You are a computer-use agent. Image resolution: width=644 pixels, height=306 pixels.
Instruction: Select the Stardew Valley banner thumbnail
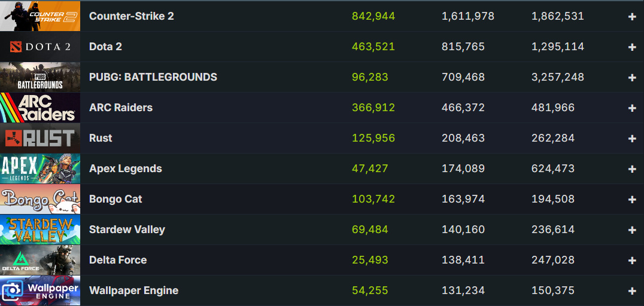(40, 229)
